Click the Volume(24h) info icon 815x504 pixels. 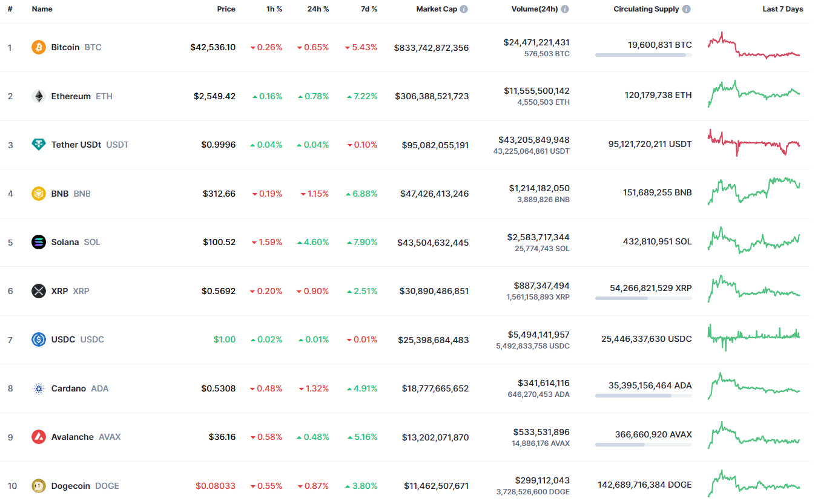click(565, 9)
